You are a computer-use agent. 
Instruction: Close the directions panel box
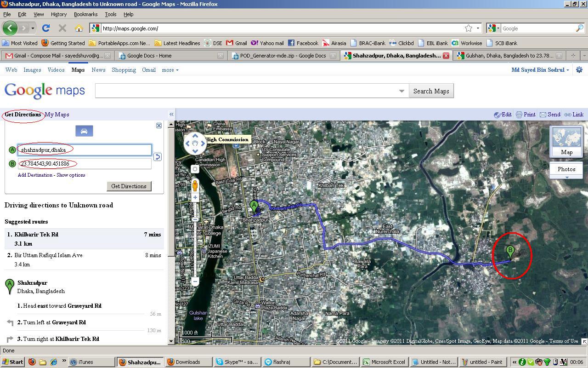[159, 125]
